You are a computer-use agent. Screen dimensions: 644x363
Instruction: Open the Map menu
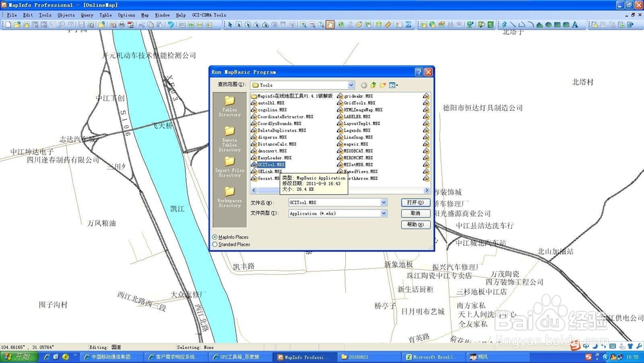(145, 15)
